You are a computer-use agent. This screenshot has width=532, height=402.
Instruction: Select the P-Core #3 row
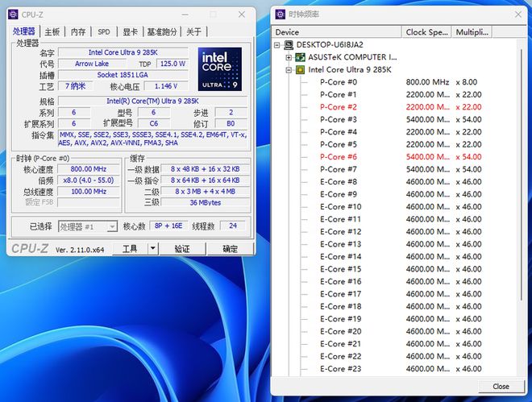pos(401,120)
